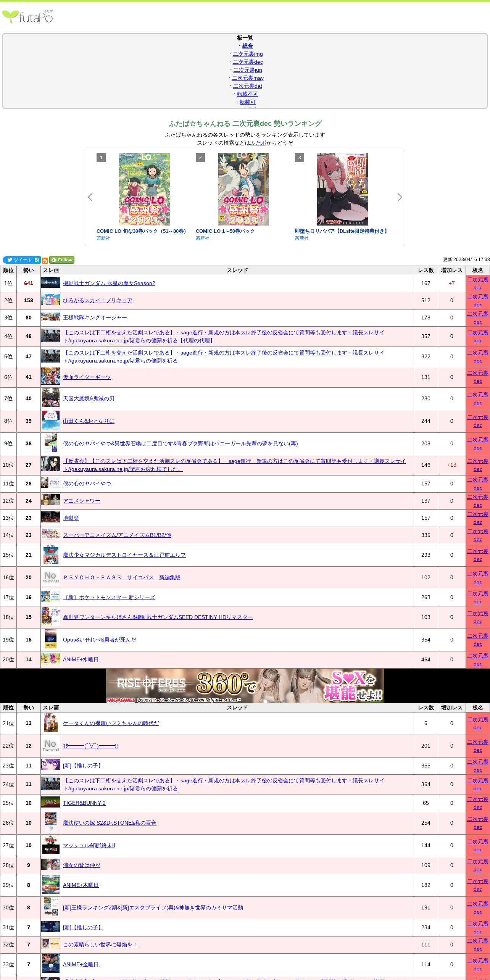Open thread 機動戦士ガンダム 水星の魔女Season2
The width and height of the screenshot is (490, 980).
pos(109,283)
